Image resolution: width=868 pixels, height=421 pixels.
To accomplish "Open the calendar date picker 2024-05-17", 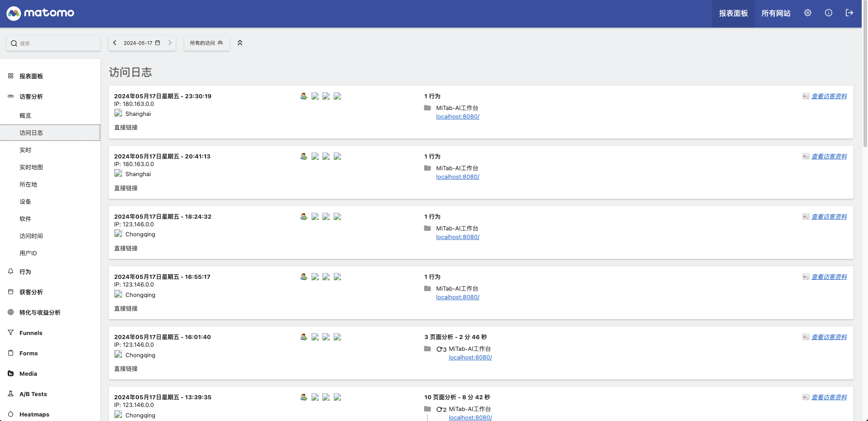I will click(142, 43).
